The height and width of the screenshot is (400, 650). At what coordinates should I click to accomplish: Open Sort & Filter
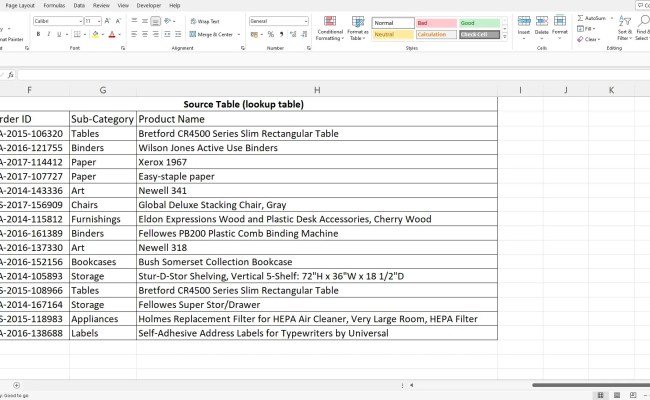point(625,27)
